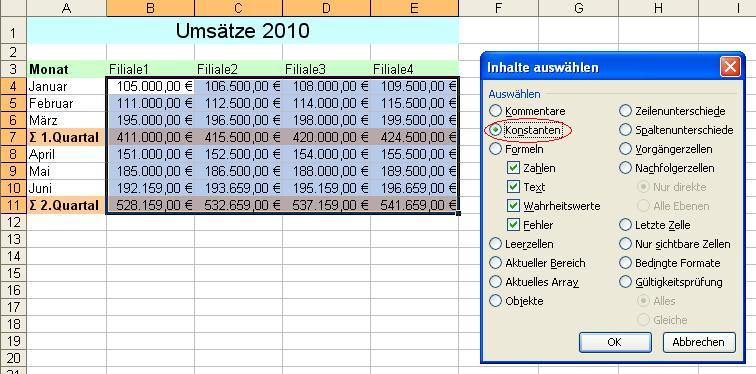Click the Juni cell

click(x=67, y=188)
